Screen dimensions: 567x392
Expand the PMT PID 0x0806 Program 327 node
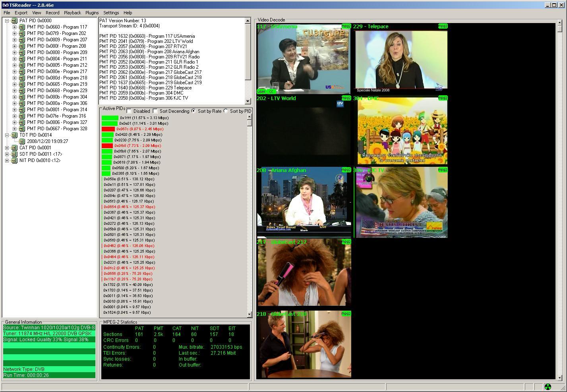pyautogui.click(x=14, y=122)
